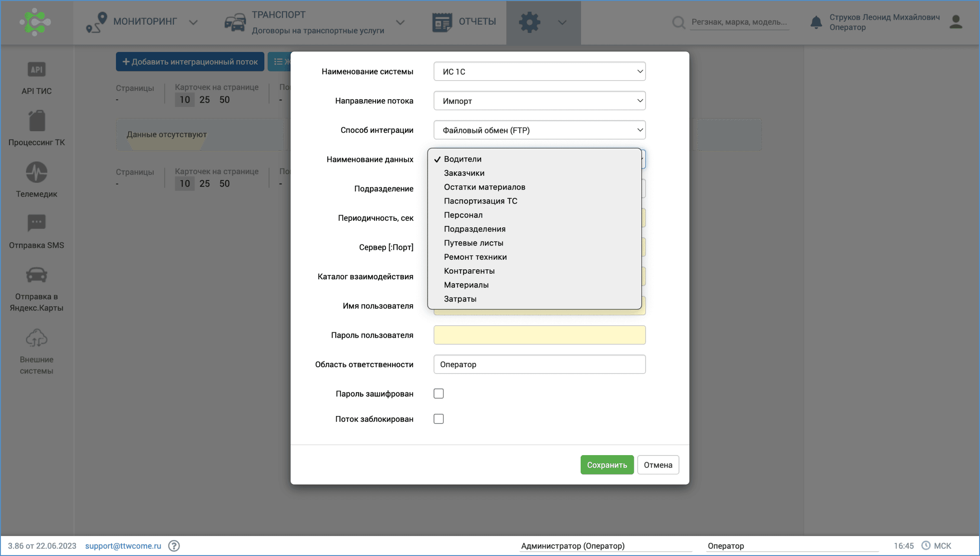Viewport: 980px width, 556px height.
Task: Open the API ТИС sidebar icon
Action: (x=36, y=70)
